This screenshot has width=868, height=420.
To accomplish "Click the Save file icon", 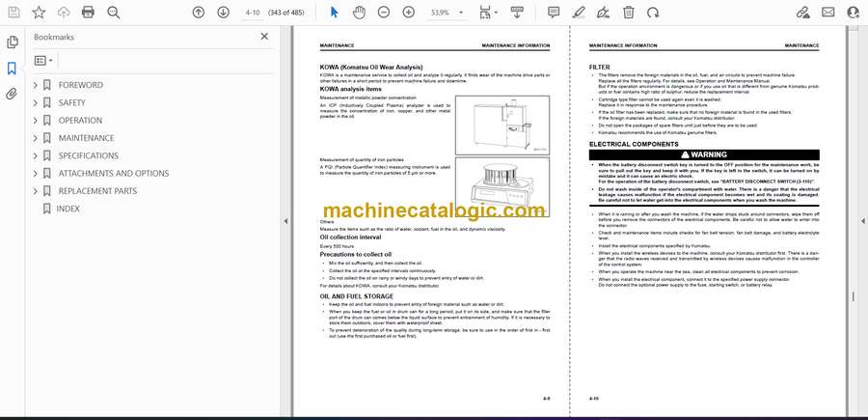I will click(x=14, y=13).
